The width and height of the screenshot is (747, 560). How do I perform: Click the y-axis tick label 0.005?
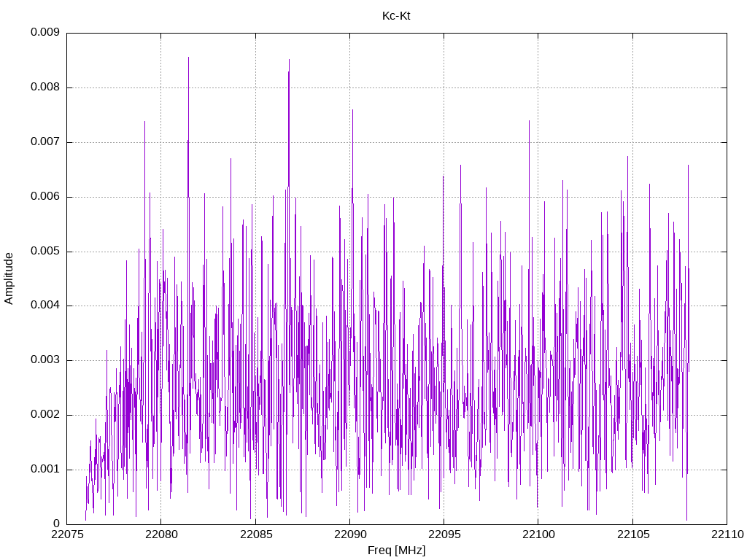pyautogui.click(x=45, y=252)
